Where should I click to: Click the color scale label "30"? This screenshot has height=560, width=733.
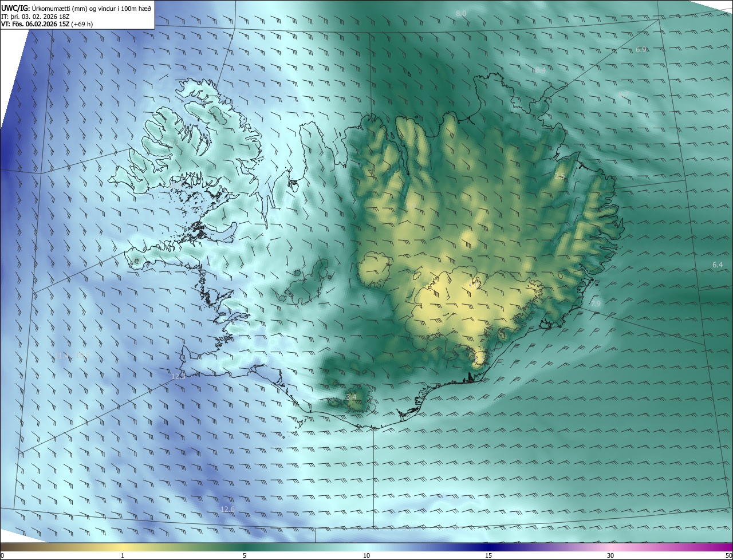[610, 555]
